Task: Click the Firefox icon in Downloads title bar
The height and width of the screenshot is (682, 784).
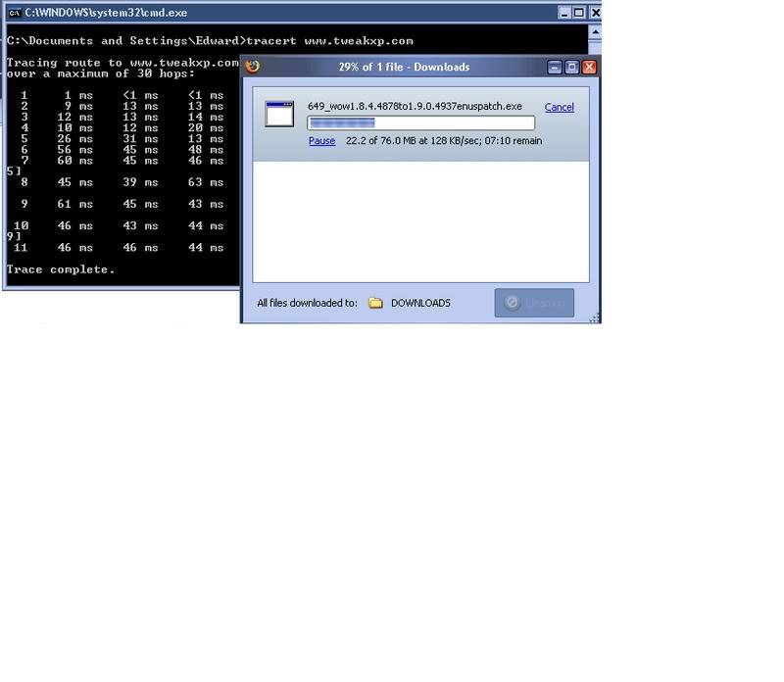Action: (x=253, y=67)
